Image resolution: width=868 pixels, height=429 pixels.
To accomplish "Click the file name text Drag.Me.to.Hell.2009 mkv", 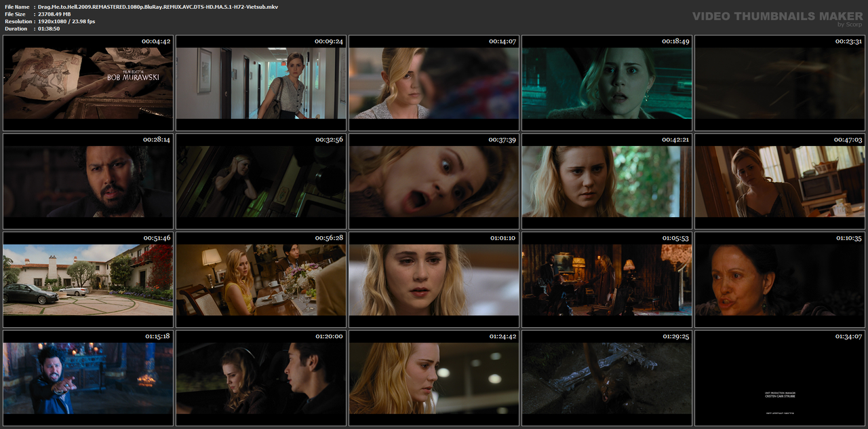I will tap(158, 7).
